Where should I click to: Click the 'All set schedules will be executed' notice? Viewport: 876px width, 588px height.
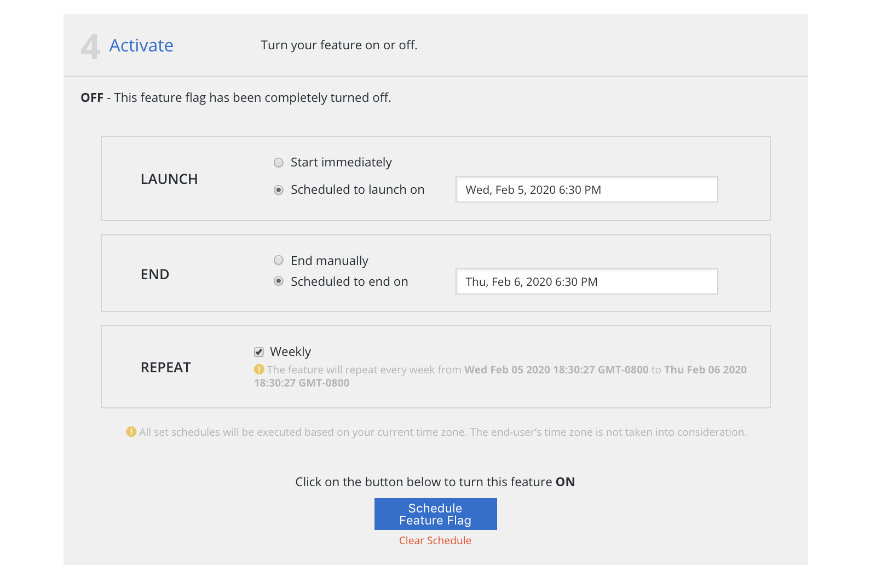coord(443,432)
